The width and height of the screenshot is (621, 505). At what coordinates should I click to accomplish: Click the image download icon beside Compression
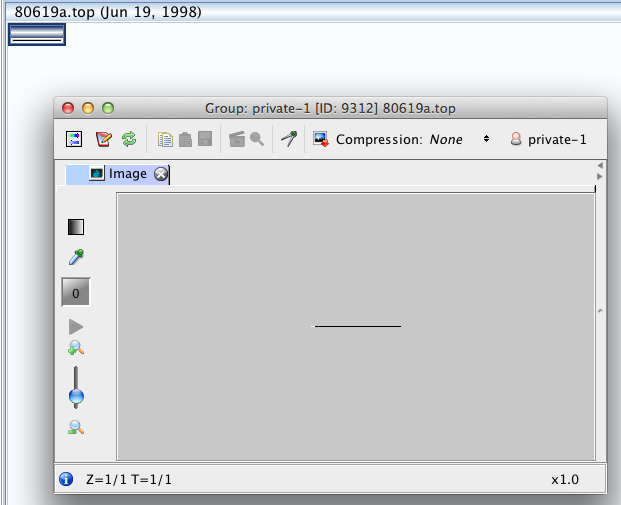tap(320, 139)
